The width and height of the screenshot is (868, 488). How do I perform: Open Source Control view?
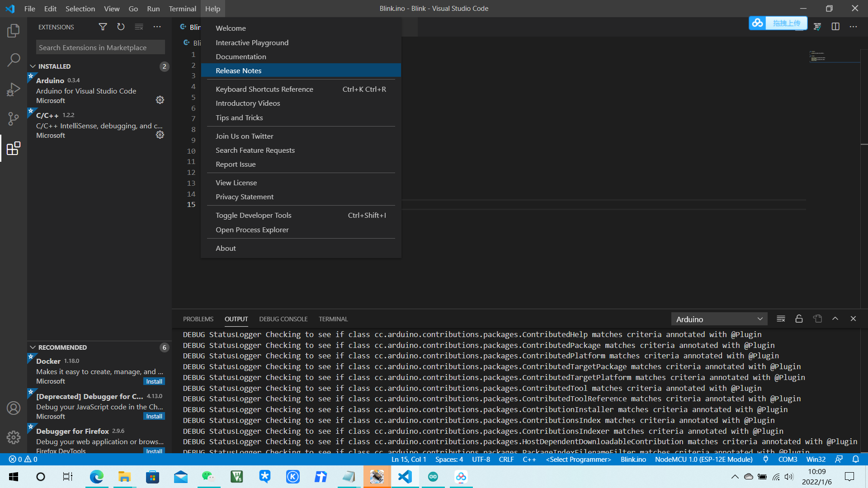click(14, 119)
